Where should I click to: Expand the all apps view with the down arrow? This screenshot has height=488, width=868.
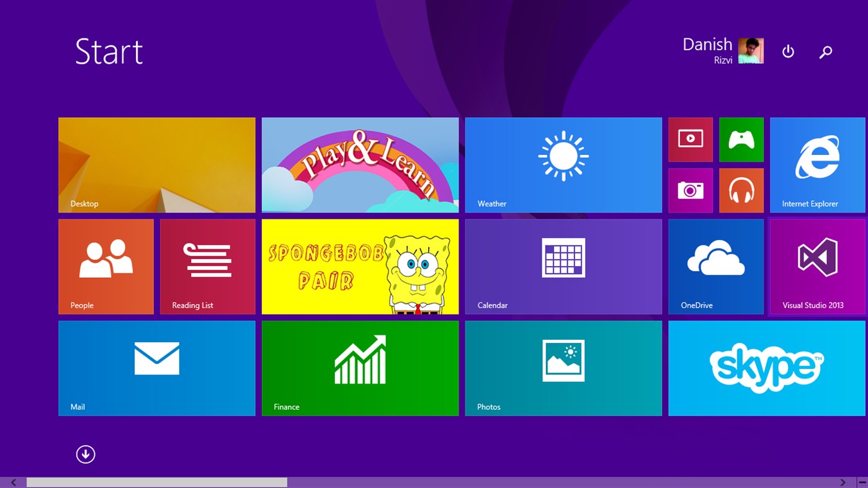pos(86,454)
